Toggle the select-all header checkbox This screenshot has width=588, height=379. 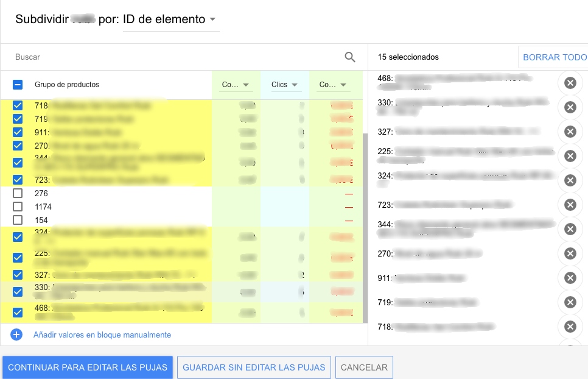click(x=18, y=85)
